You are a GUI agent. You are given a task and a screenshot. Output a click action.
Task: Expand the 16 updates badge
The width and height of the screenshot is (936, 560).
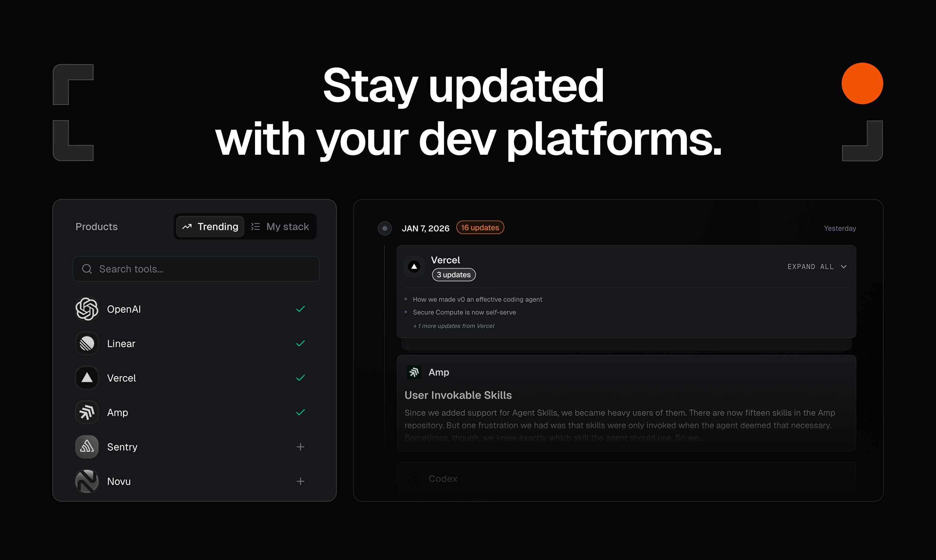[x=480, y=227]
